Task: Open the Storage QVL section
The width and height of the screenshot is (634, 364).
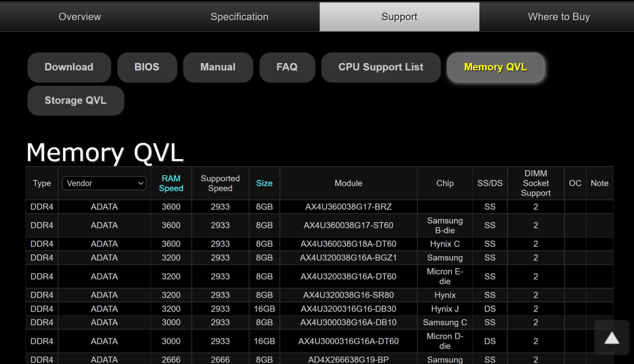Action: point(76,100)
